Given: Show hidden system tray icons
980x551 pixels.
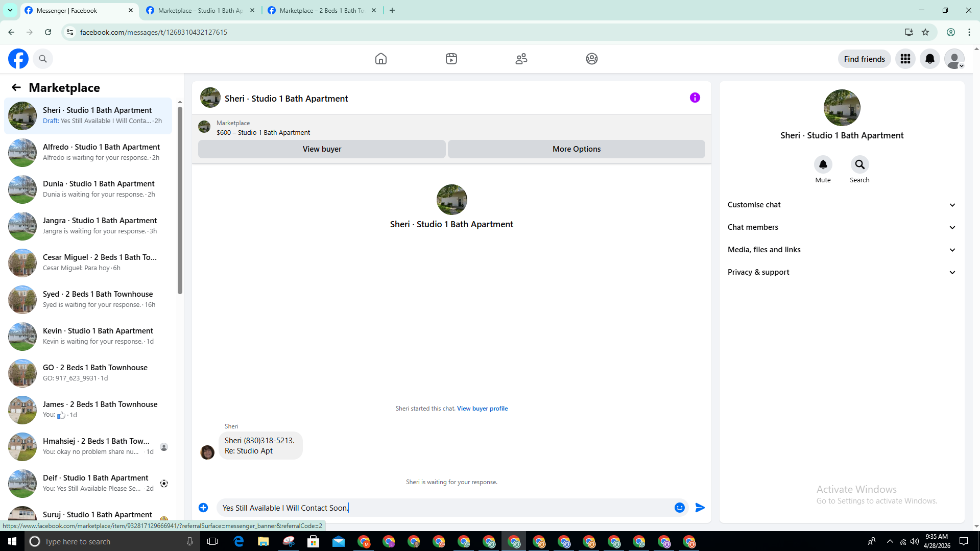Looking at the screenshot, I should click(x=890, y=541).
